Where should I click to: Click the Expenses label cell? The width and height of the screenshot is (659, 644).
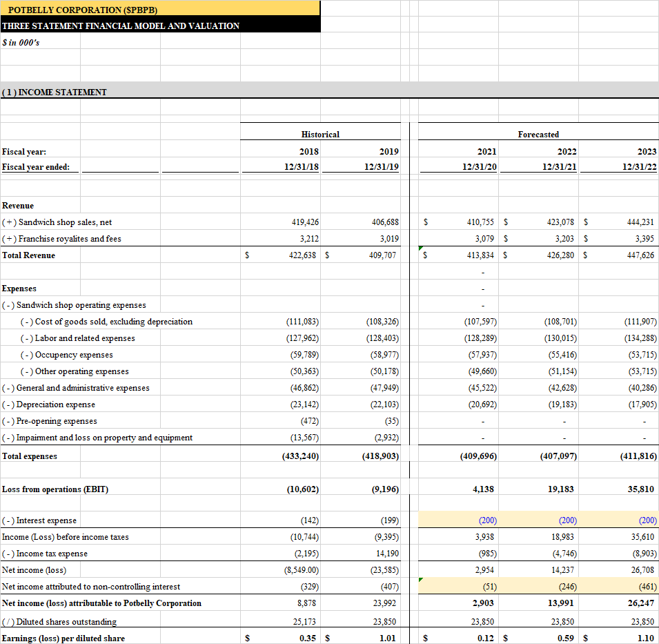(40, 289)
